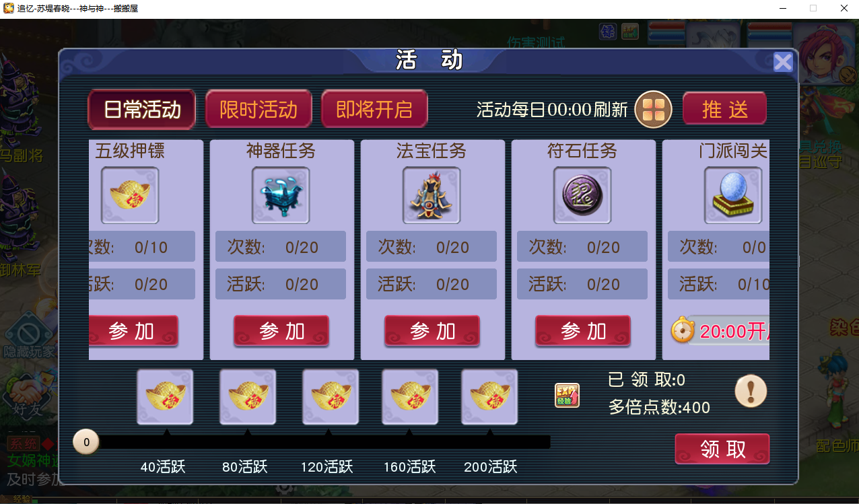Open the 即将开启 tab
This screenshot has height=504, width=859.
(x=374, y=109)
